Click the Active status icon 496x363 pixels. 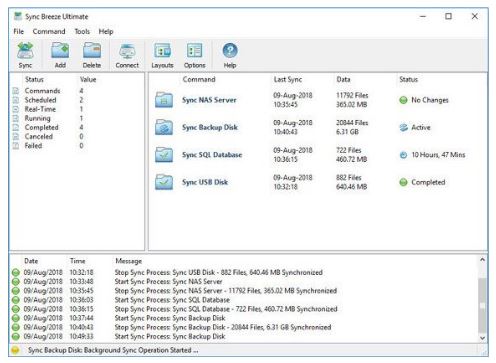point(403,127)
